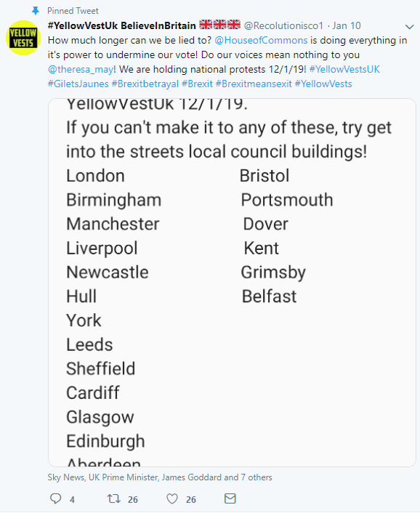The width and height of the screenshot is (420, 513).
Task: Open the attached cities list image
Action: coord(232,283)
